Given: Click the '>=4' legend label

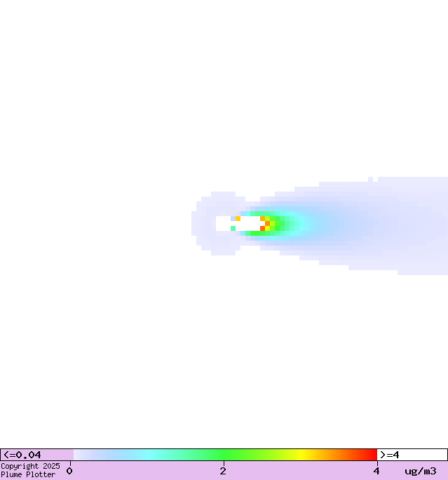Looking at the screenshot, I should click(x=390, y=455).
